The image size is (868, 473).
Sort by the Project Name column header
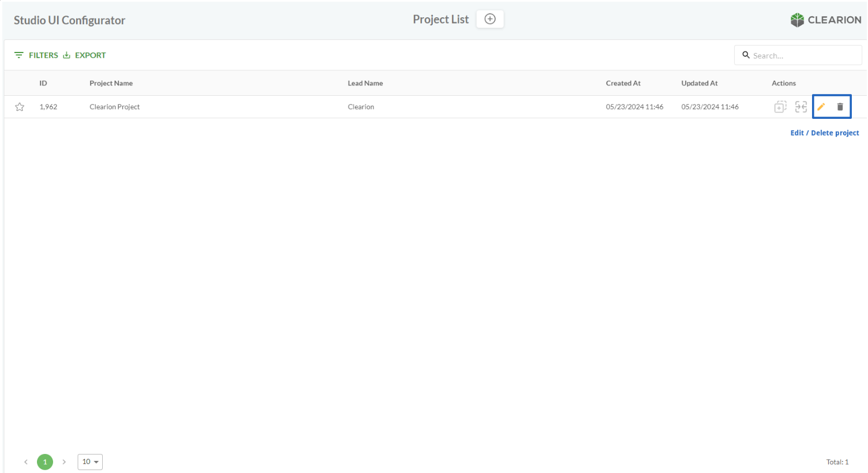(x=111, y=83)
